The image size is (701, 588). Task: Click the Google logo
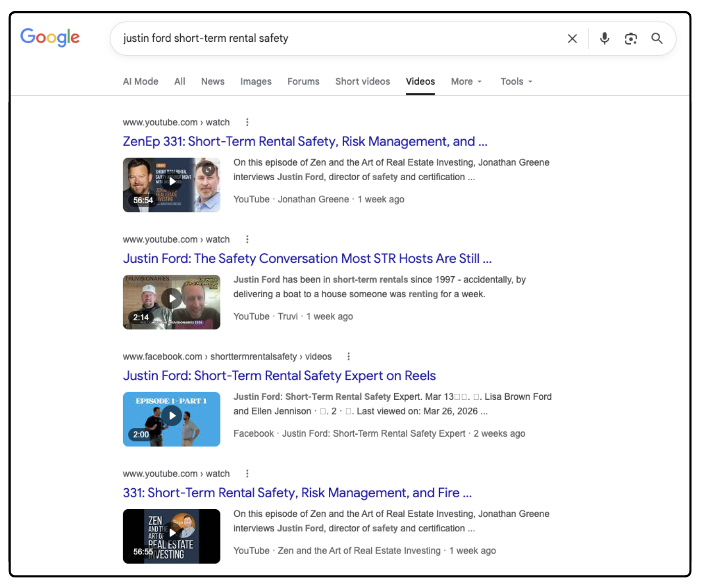tap(50, 37)
